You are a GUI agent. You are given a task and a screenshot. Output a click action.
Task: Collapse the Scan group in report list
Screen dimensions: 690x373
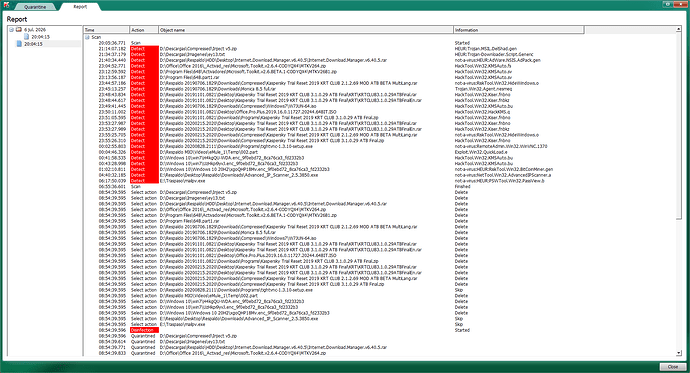[88, 37]
